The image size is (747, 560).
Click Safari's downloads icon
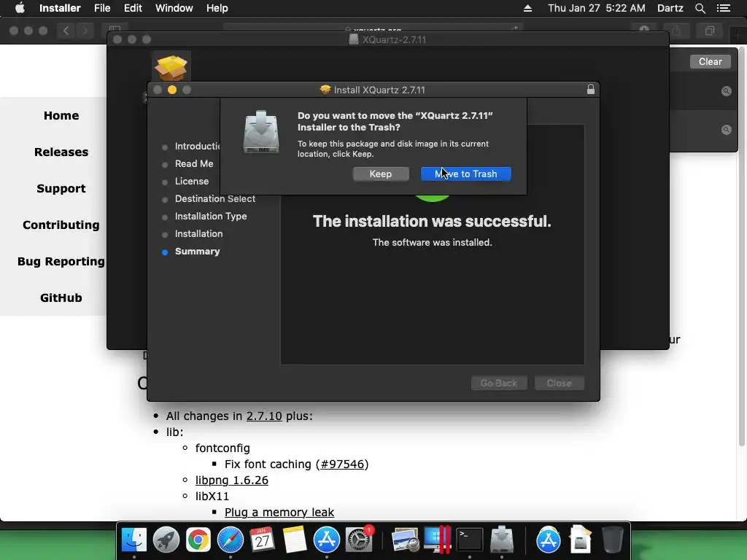(x=644, y=29)
